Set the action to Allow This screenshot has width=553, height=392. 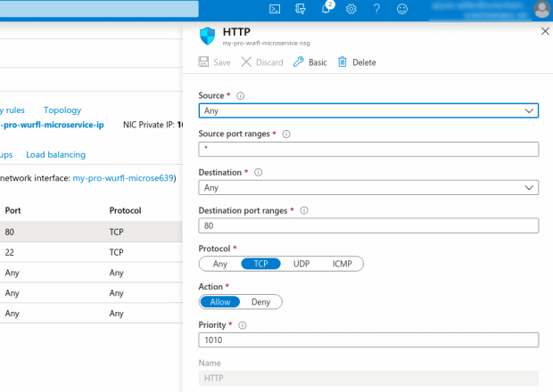coord(220,302)
